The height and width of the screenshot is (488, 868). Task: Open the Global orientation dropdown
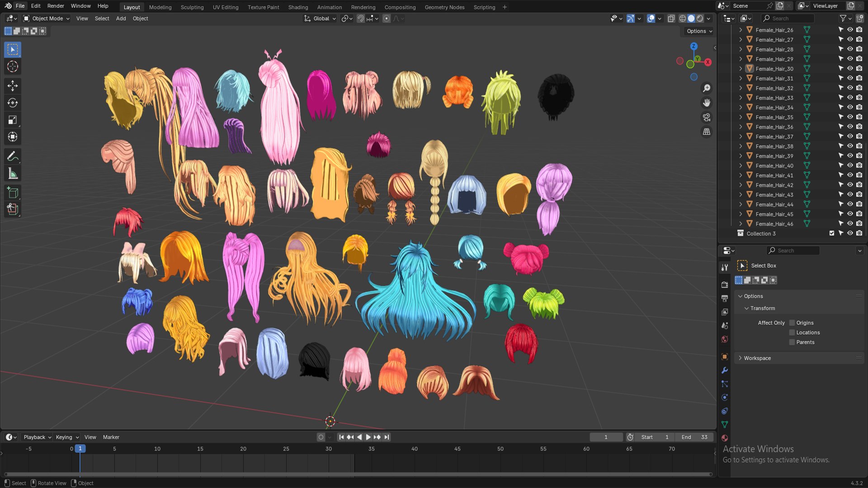(320, 19)
